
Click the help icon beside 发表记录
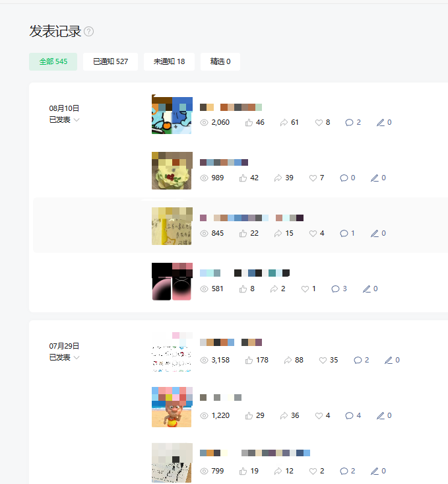pyautogui.click(x=89, y=32)
